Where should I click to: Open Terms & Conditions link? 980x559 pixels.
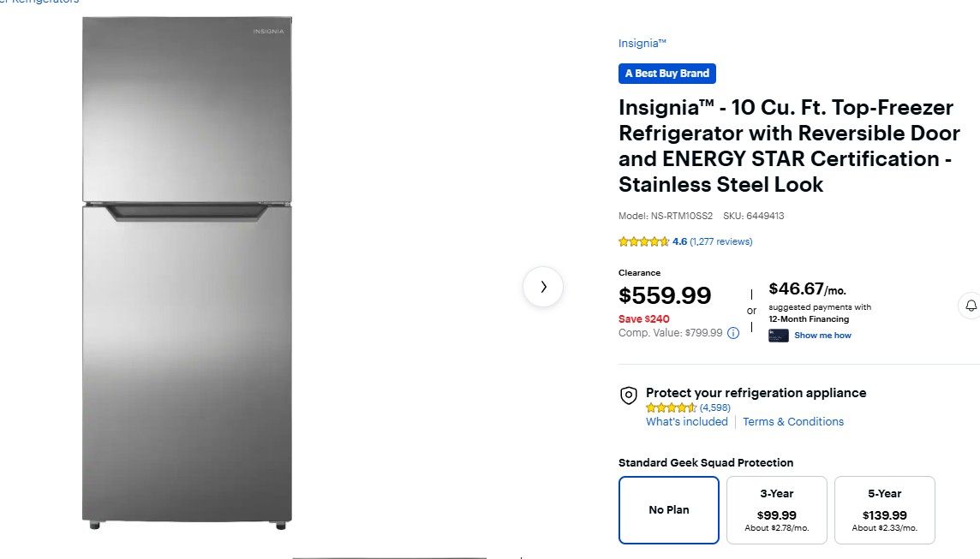coord(793,421)
